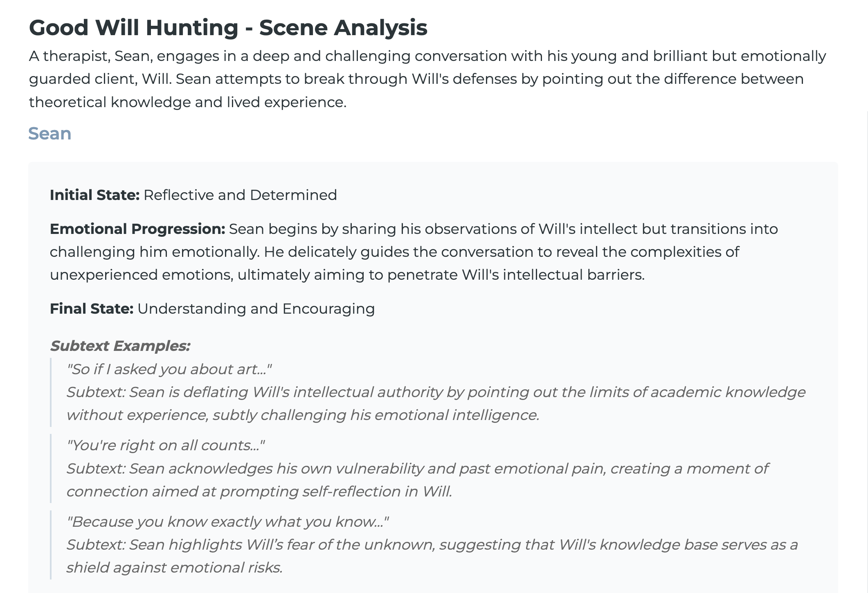868x593 pixels.
Task: Select quote "You're right on all counts..."
Action: [166, 445]
